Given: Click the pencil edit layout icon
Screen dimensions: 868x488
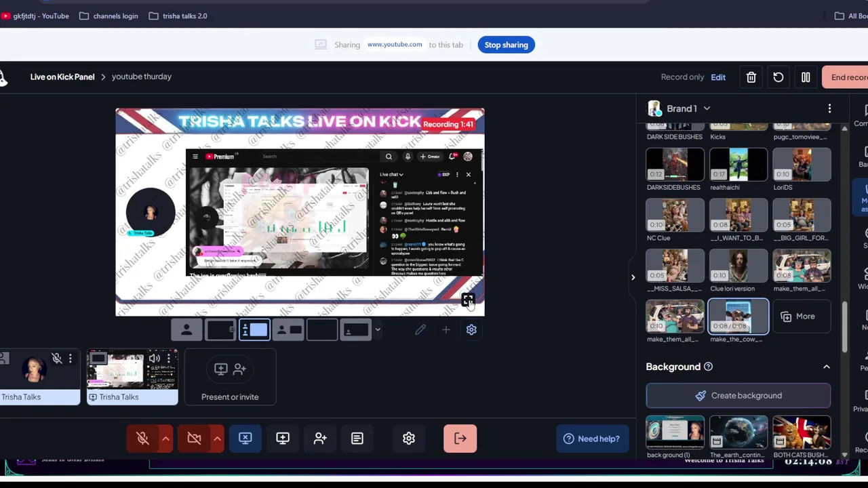Looking at the screenshot, I should [420, 330].
